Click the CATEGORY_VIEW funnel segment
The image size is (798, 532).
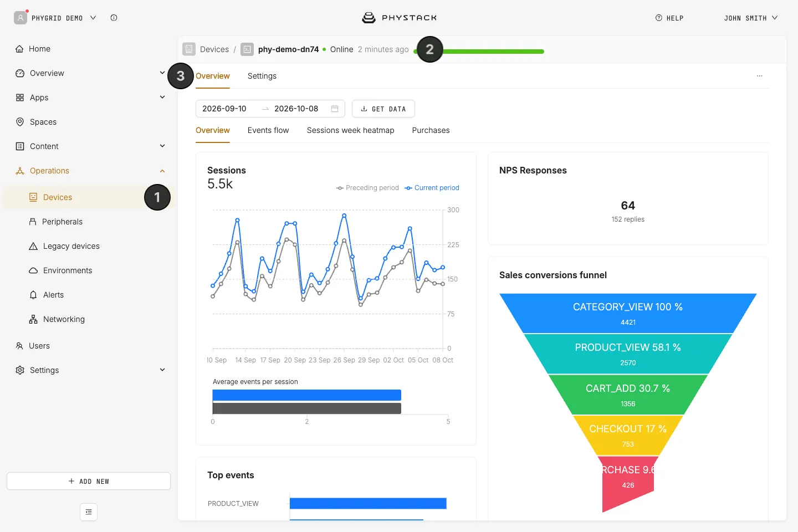tap(628, 313)
